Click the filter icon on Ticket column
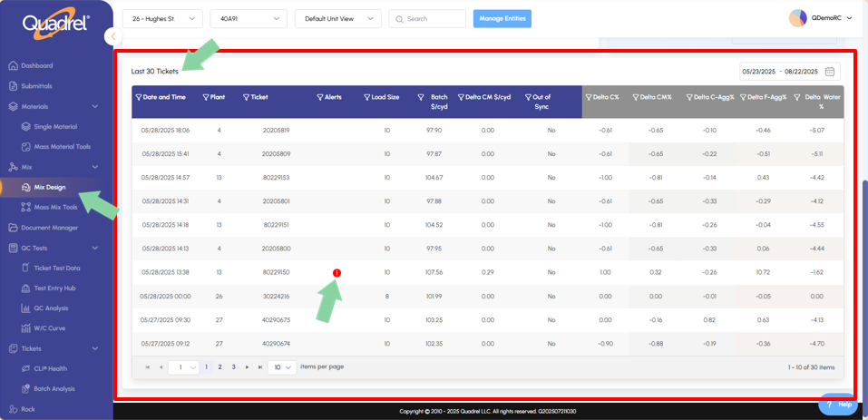This screenshot has height=420, width=868. point(246,97)
